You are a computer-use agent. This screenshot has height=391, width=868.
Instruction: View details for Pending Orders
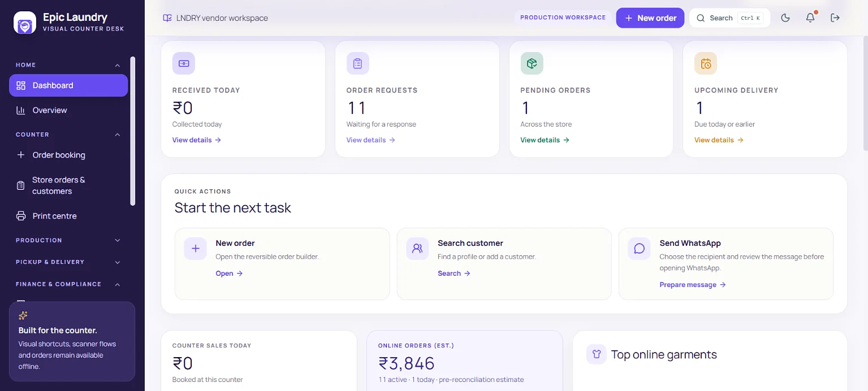(x=545, y=140)
